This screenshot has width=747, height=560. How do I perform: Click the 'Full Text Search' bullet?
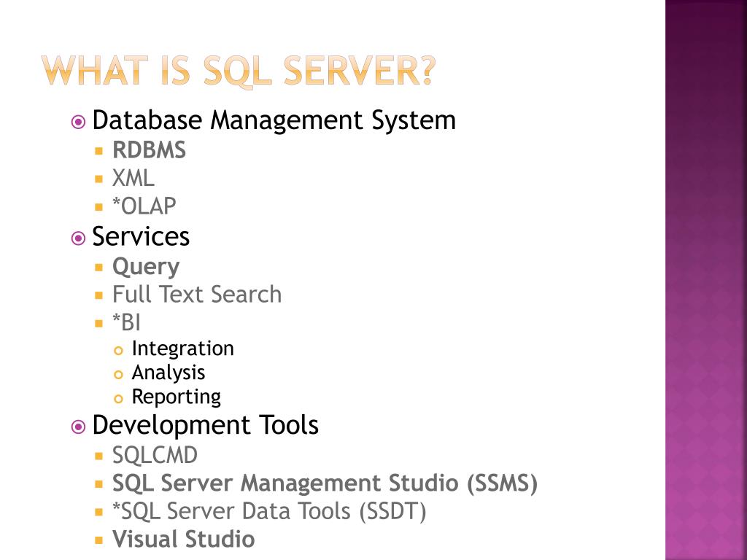pos(197,295)
